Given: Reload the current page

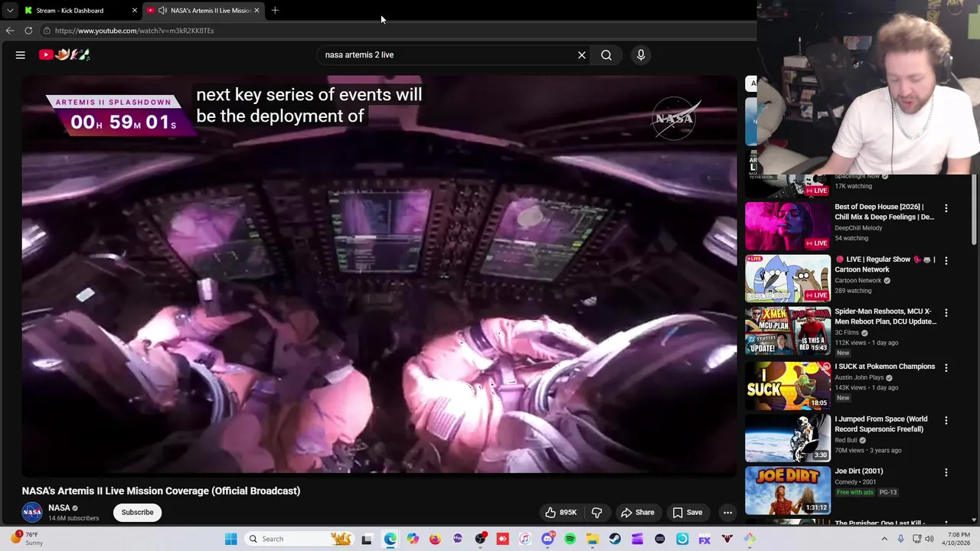Looking at the screenshot, I should (x=28, y=31).
